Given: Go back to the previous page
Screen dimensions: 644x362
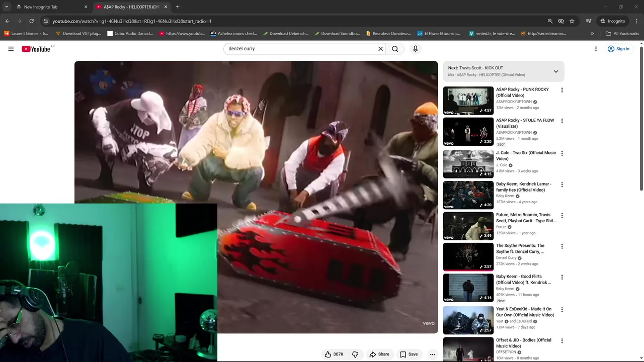Looking at the screenshot, I should click(x=8, y=21).
